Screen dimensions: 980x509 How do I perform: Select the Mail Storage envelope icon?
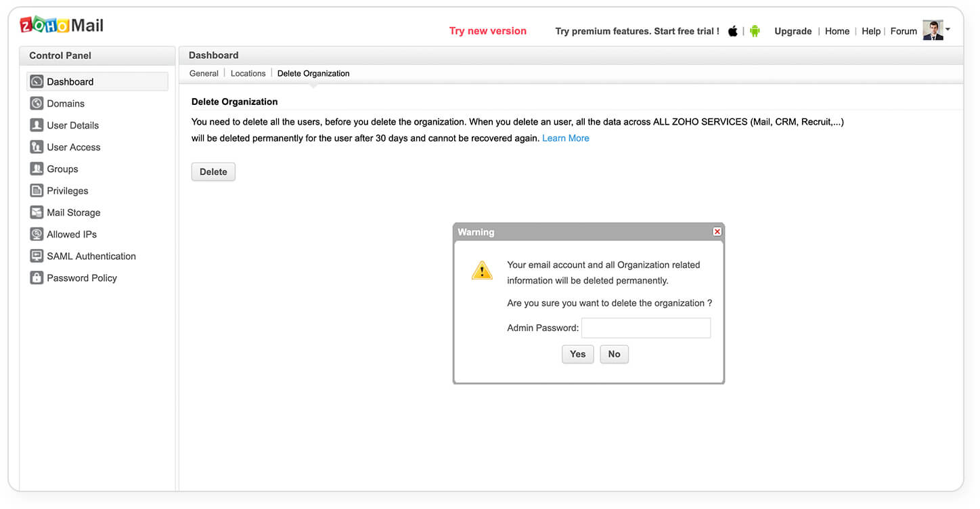coord(37,213)
